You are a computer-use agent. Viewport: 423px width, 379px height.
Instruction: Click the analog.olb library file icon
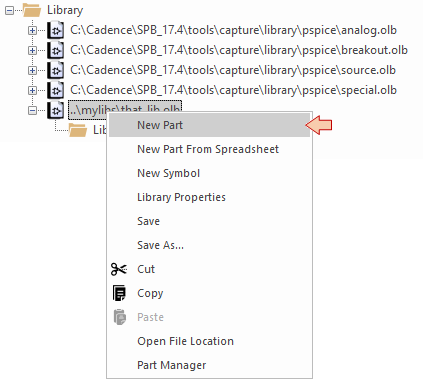55,30
